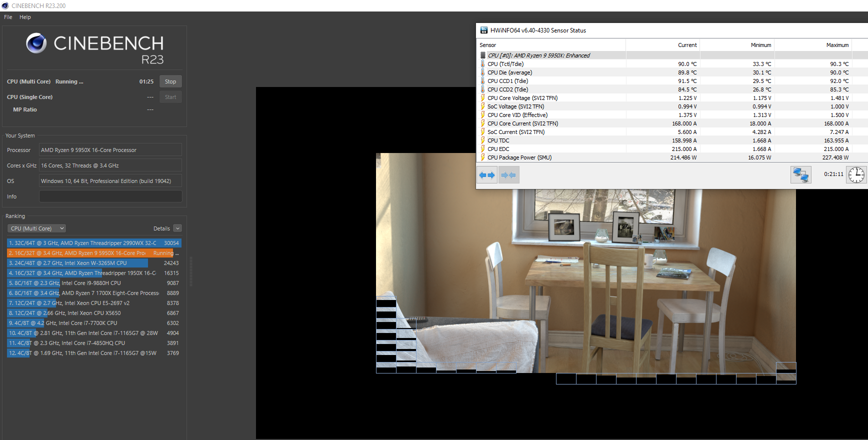Click the Info input field
This screenshot has width=868, height=440.
tap(110, 196)
